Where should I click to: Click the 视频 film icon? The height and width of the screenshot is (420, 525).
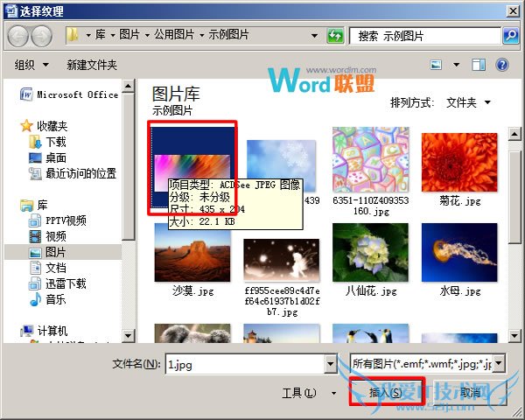tap(35, 236)
